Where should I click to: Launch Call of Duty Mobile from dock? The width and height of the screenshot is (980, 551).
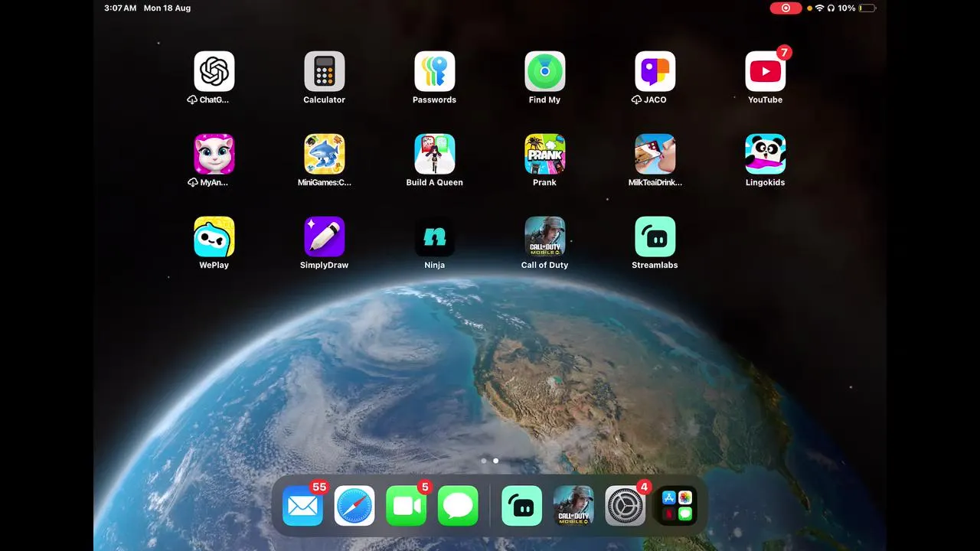click(x=573, y=506)
